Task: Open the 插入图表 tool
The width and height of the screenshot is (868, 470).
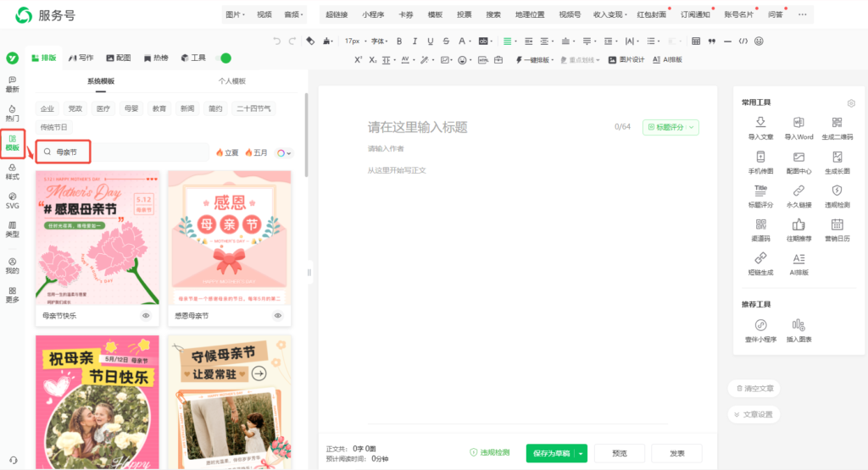Action: [798, 330]
